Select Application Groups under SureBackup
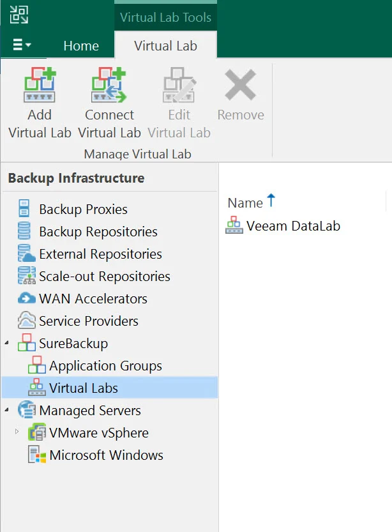The height and width of the screenshot is (532, 392). click(105, 366)
